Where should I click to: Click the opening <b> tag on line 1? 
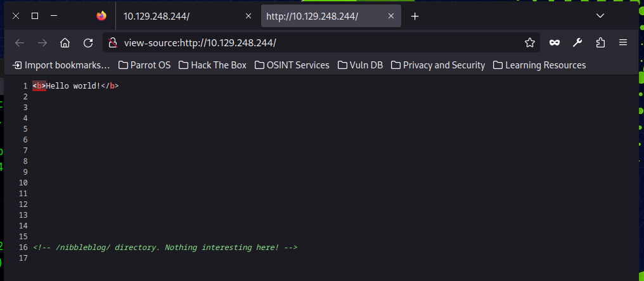click(39, 86)
